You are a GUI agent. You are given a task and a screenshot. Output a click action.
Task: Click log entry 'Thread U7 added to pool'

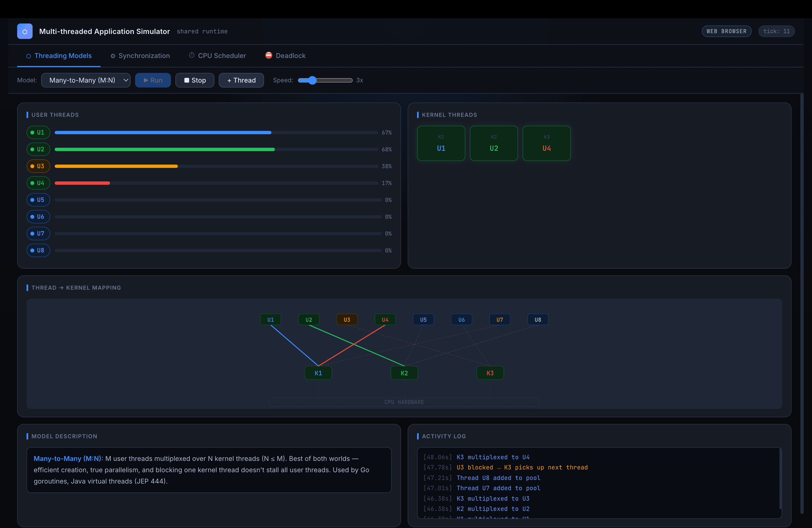499,488
